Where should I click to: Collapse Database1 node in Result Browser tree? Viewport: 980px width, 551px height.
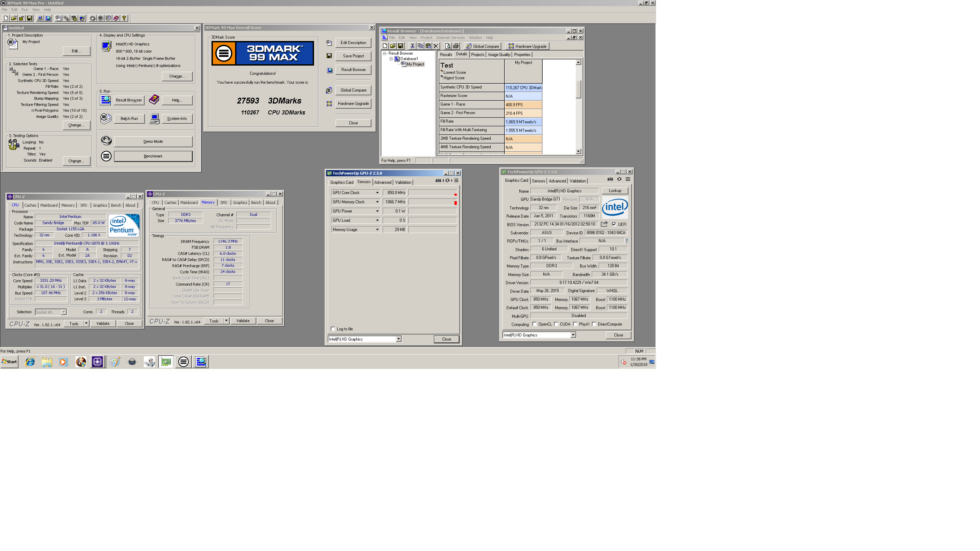tap(391, 59)
